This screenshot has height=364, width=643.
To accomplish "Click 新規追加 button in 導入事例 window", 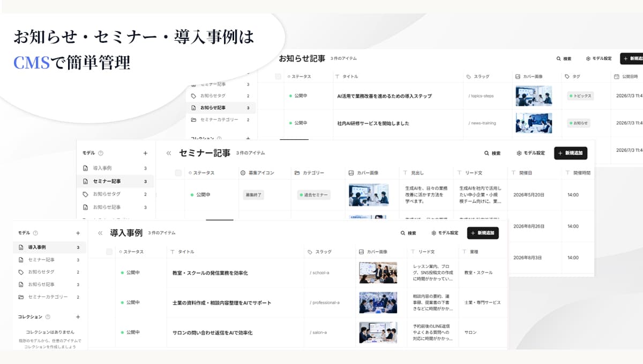I will [x=483, y=233].
